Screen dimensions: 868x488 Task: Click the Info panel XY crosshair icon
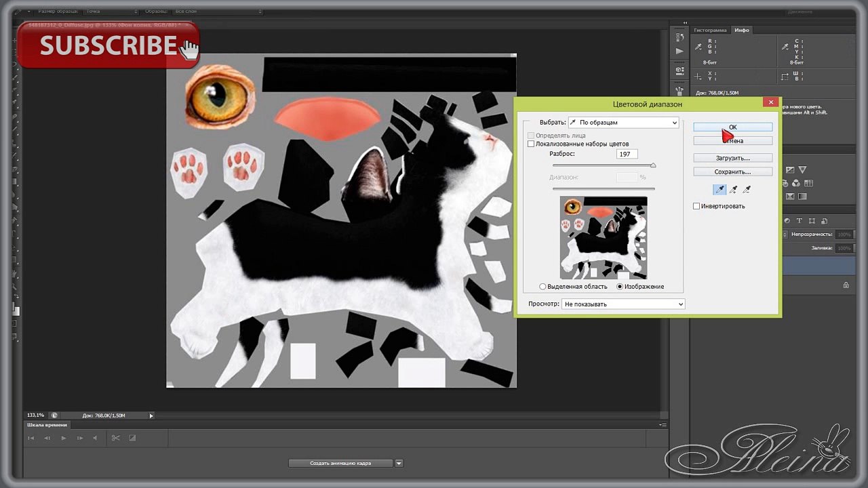pos(698,77)
